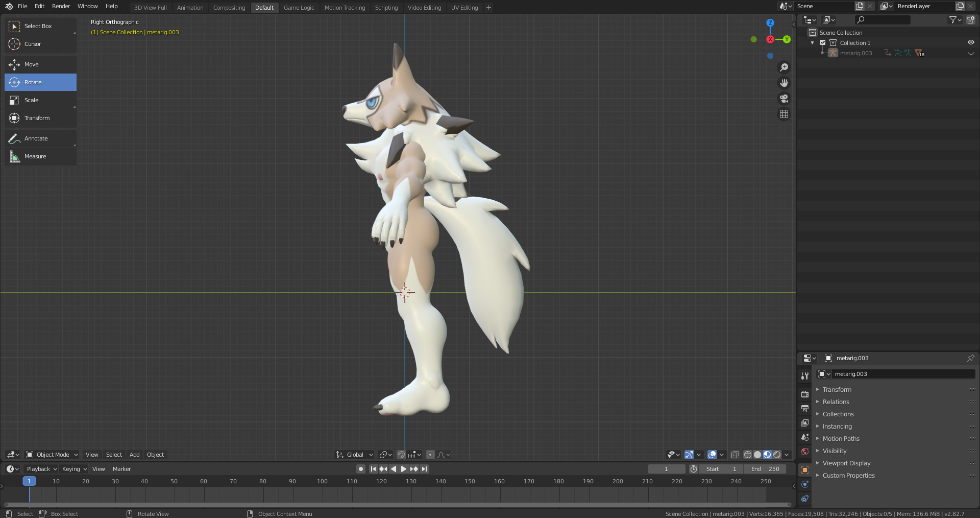This screenshot has width=980, height=518.
Task: Toggle Collection 1 exclude checkbox
Action: (x=823, y=43)
